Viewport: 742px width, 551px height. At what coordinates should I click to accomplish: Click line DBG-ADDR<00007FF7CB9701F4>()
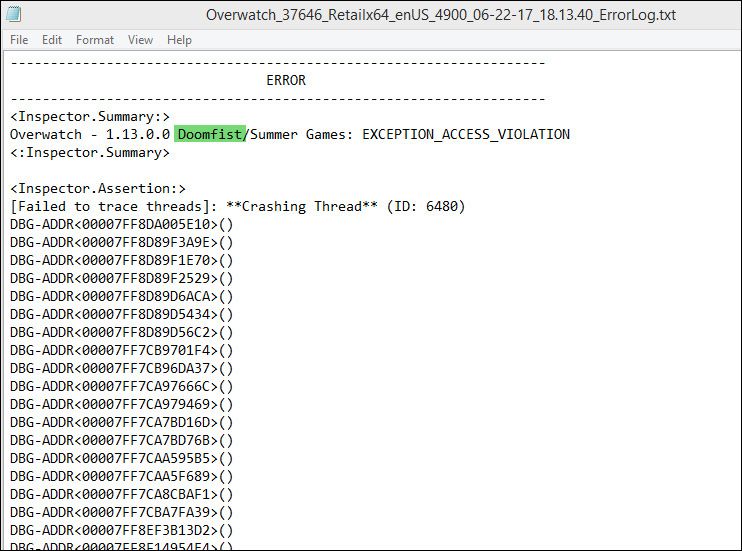click(122, 350)
